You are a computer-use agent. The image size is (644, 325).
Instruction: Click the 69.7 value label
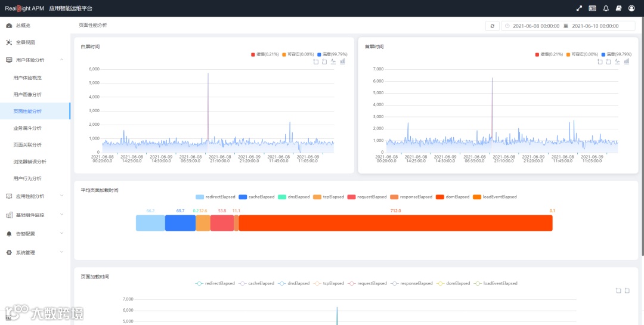coord(180,211)
